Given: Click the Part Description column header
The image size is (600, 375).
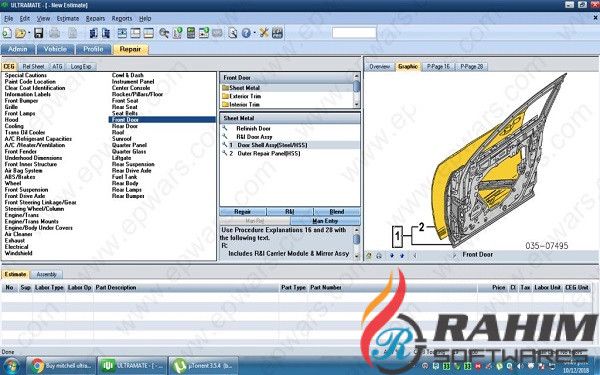Looking at the screenshot, I should (186, 288).
